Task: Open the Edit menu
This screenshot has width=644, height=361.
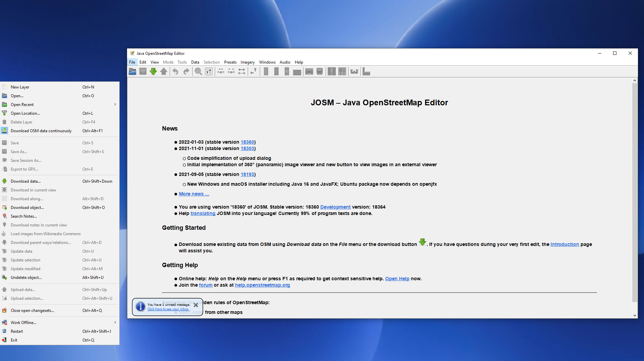Action: click(x=143, y=62)
